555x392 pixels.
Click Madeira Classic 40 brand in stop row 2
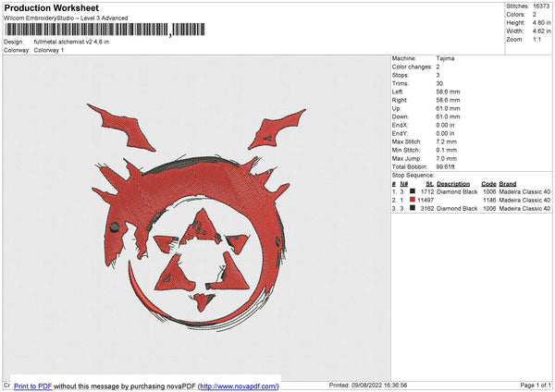524,201
